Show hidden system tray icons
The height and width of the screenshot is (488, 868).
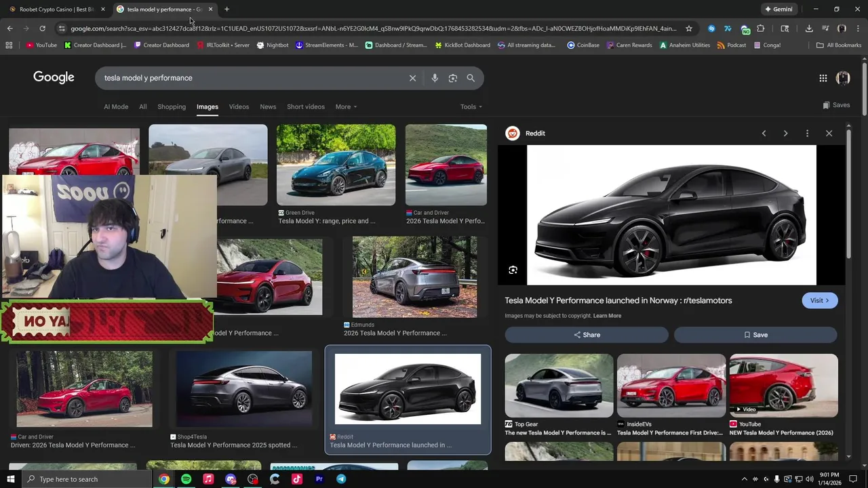click(744, 479)
